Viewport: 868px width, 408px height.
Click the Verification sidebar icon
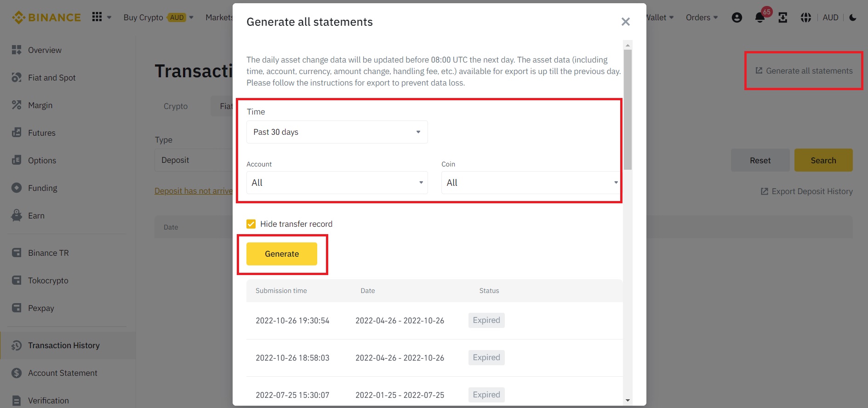click(17, 401)
